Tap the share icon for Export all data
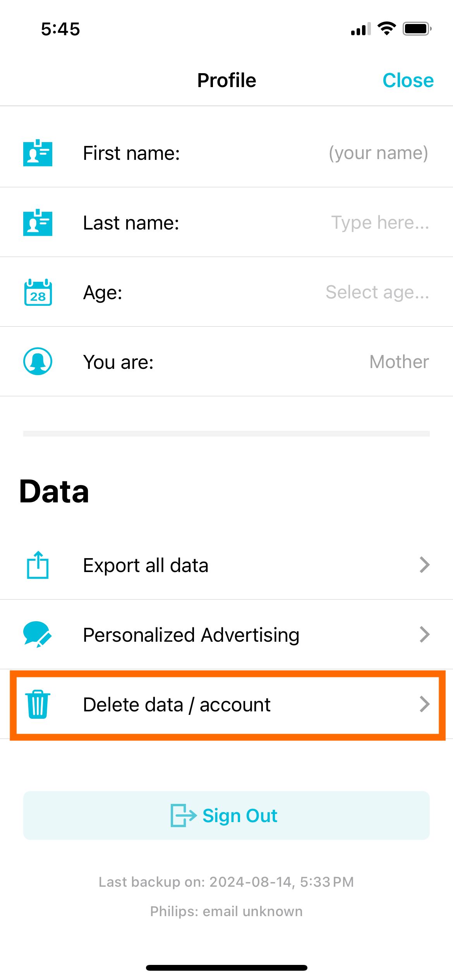The image size is (453, 980). point(38,565)
